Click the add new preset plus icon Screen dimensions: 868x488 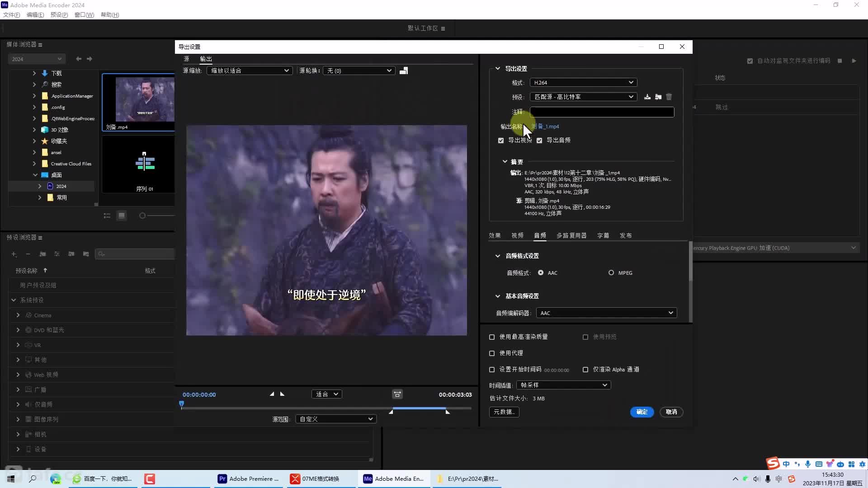click(14, 254)
